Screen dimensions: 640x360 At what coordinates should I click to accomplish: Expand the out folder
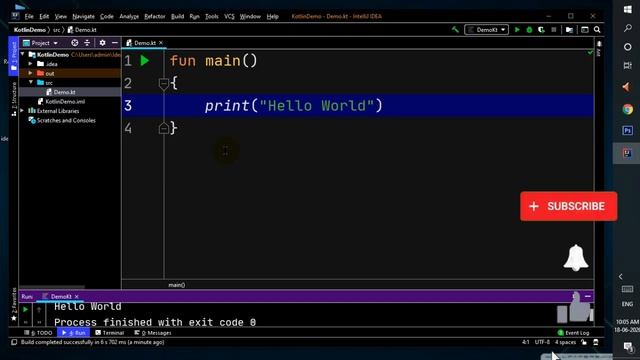pyautogui.click(x=31, y=73)
